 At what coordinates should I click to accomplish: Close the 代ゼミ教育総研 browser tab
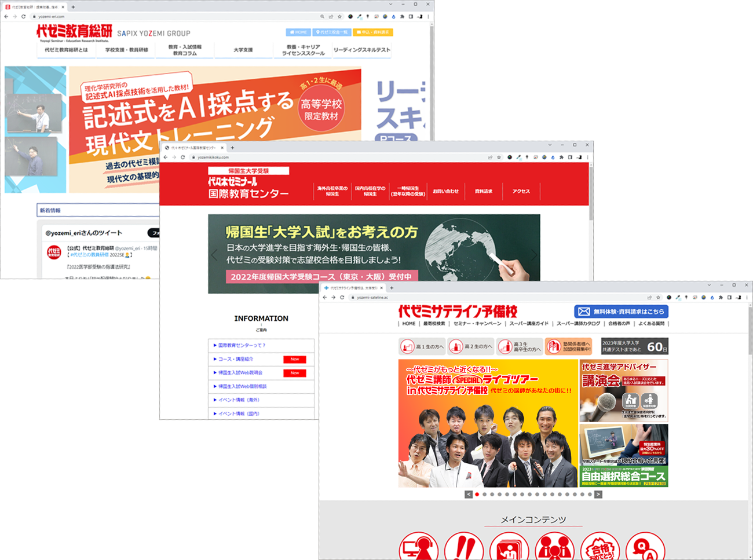tap(63, 7)
